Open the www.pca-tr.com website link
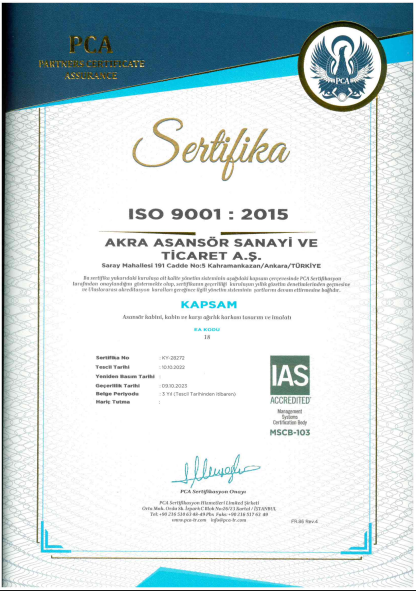 tap(189, 520)
